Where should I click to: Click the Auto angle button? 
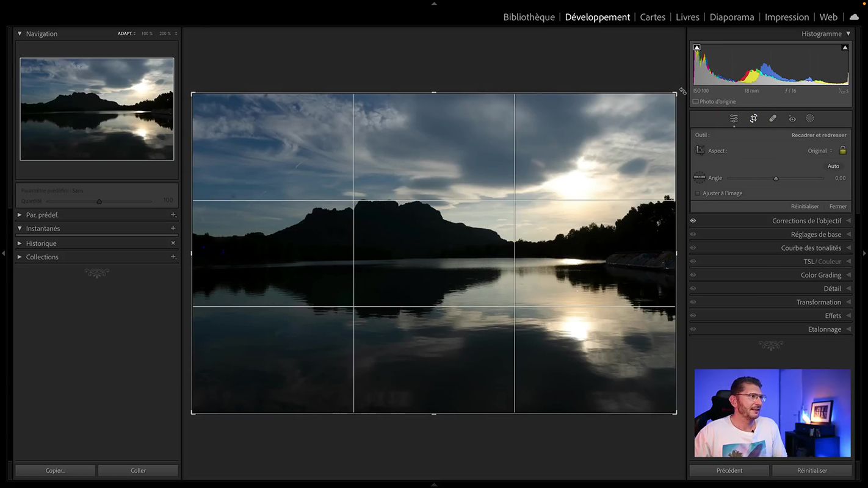coord(833,166)
